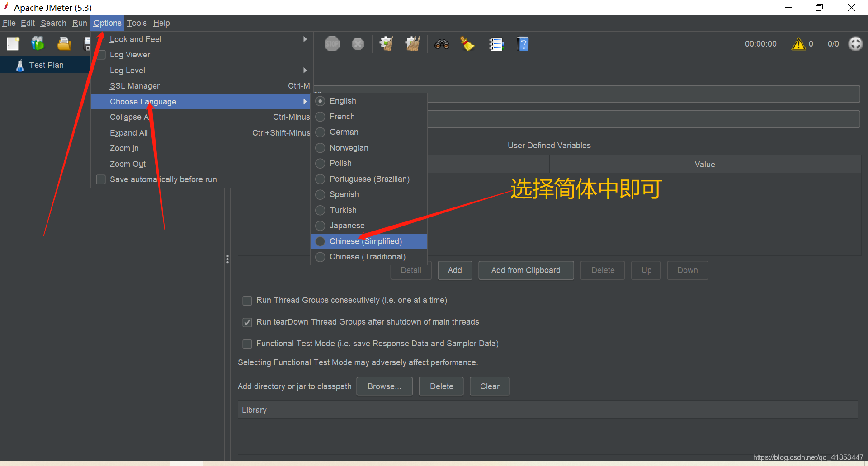The width and height of the screenshot is (868, 466).
Task: Open the Templates icon in toolbar
Action: 38,44
